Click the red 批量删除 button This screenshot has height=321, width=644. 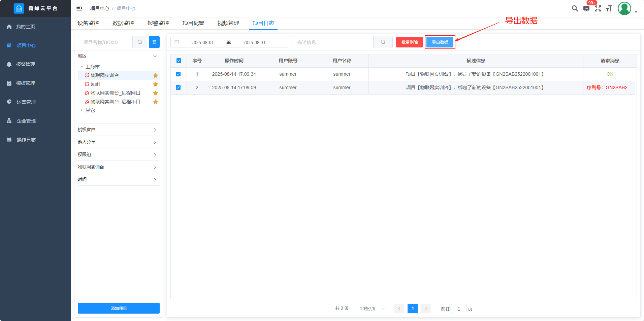click(x=409, y=42)
